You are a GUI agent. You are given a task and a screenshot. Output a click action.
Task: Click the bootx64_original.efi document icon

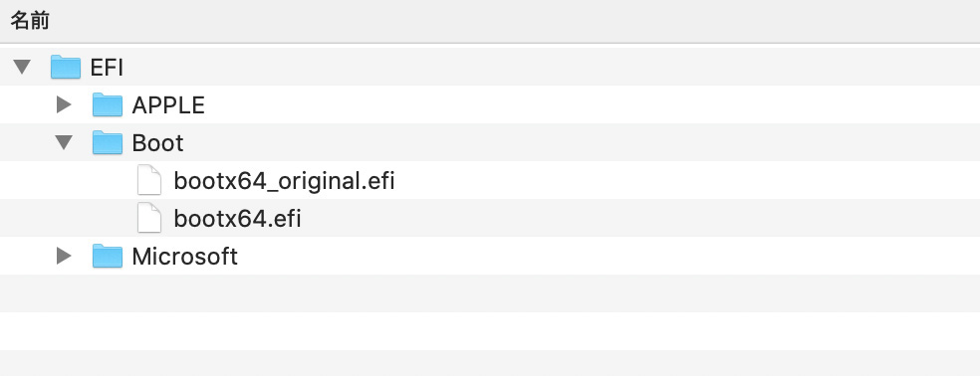tap(148, 180)
